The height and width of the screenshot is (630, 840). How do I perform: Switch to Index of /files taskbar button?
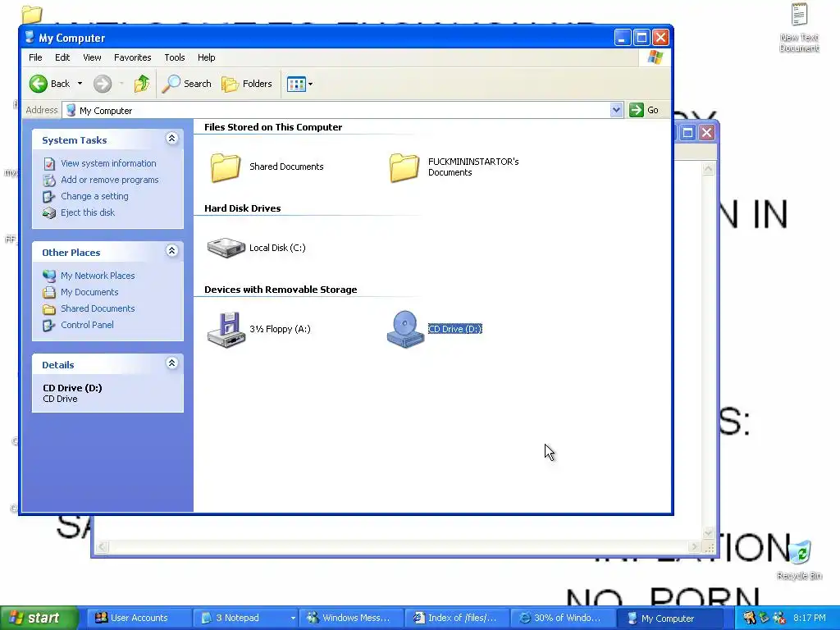(x=456, y=619)
